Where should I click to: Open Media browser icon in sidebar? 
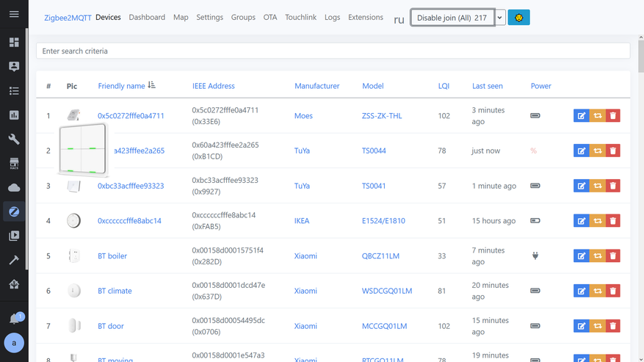click(13, 236)
